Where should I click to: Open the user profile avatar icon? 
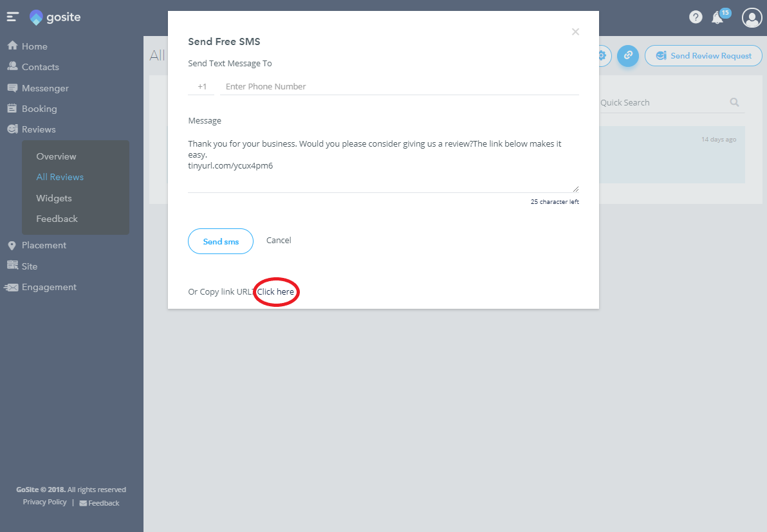[752, 17]
